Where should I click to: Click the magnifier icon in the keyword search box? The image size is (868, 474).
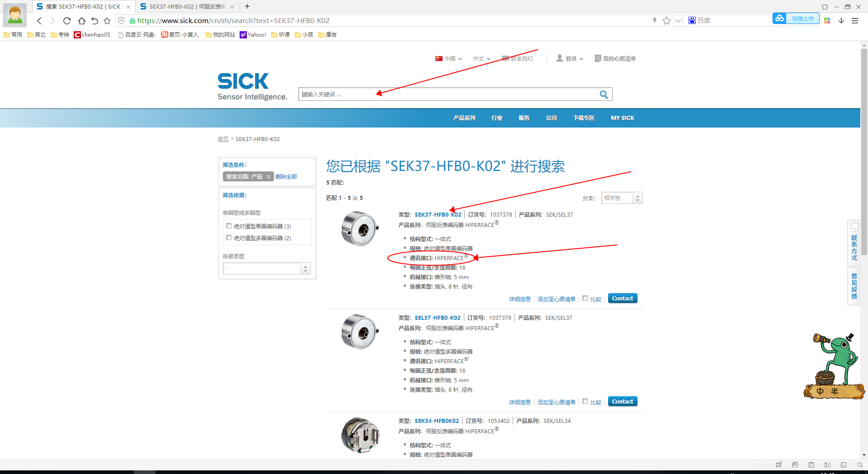click(x=604, y=94)
